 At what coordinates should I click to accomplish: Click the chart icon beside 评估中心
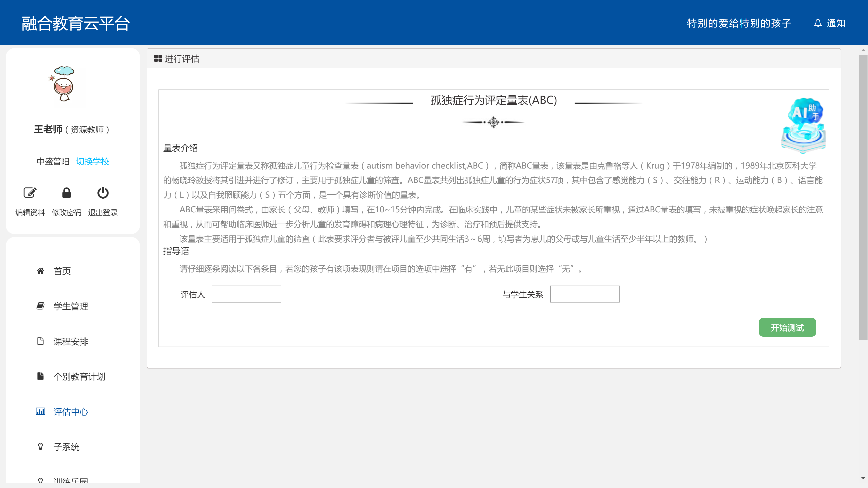tap(40, 412)
